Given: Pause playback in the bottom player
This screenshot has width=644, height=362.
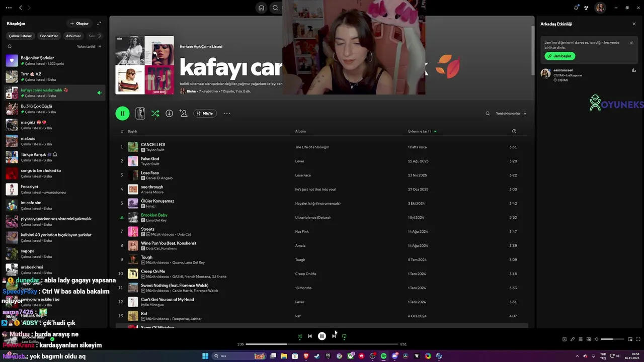Looking at the screenshot, I should pyautogui.click(x=322, y=336).
